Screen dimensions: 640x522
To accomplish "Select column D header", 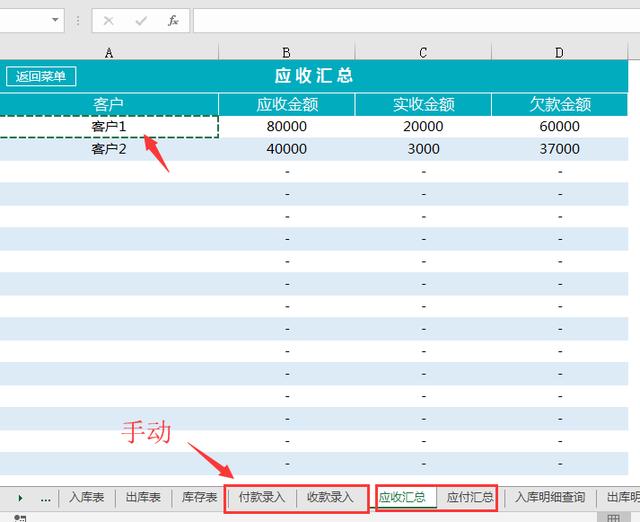I will click(560, 53).
